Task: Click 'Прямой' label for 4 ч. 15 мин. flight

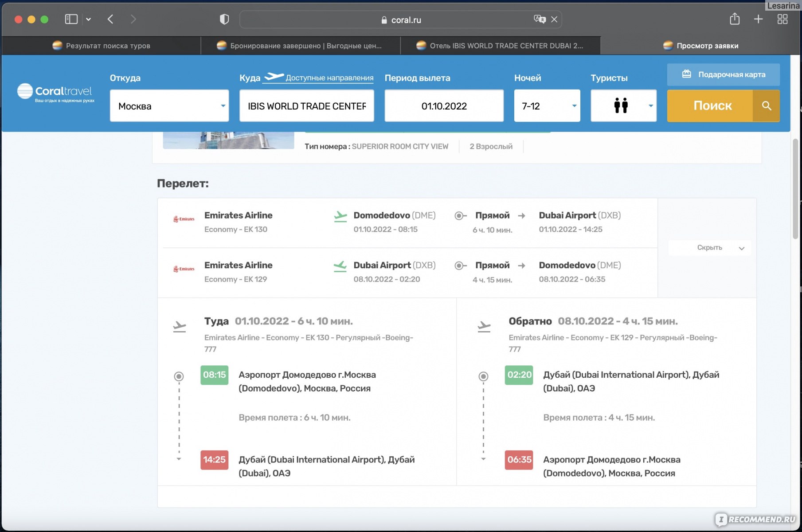Action: (x=492, y=265)
